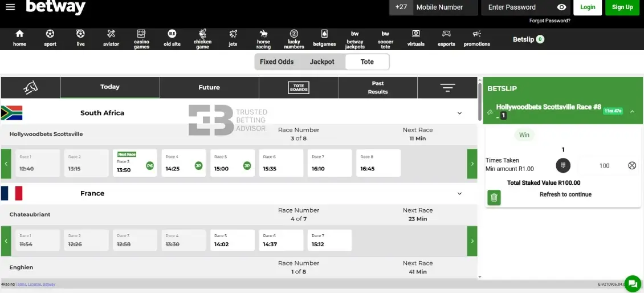Launch the aviator game icon

tap(111, 34)
